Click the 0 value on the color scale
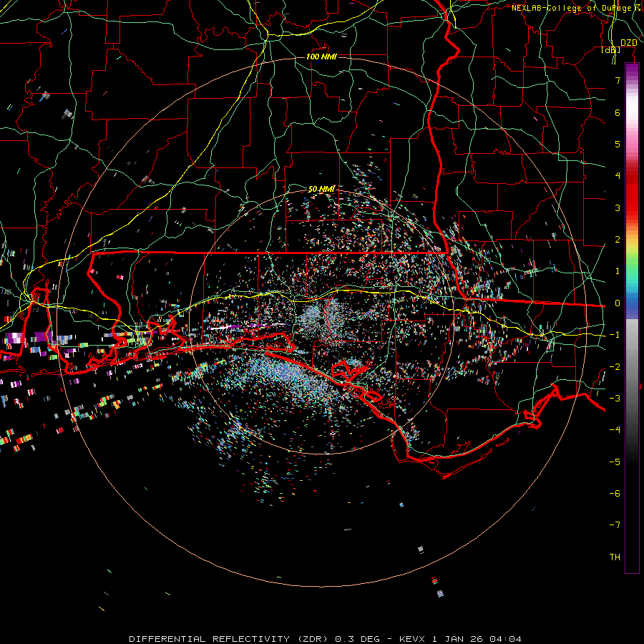Viewport: 644px width, 644px height. tap(618, 303)
